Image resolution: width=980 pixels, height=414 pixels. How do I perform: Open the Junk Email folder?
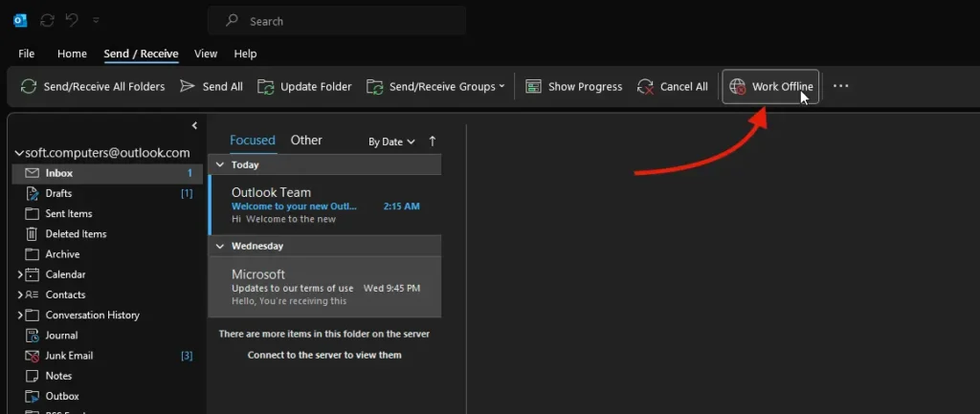click(x=69, y=356)
